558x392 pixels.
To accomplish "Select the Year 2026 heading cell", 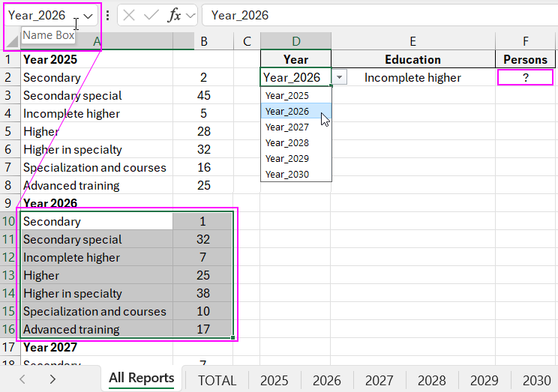I will pyautogui.click(x=97, y=203).
